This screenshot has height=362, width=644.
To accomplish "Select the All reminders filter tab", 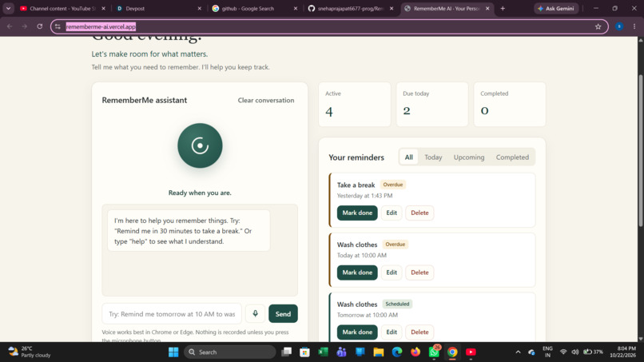I will coord(408,157).
